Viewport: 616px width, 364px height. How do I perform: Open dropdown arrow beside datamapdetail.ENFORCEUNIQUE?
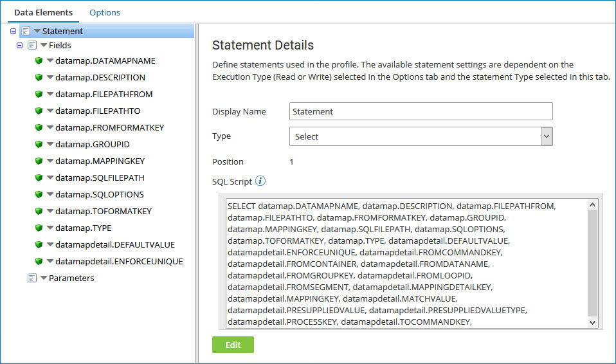click(x=50, y=261)
